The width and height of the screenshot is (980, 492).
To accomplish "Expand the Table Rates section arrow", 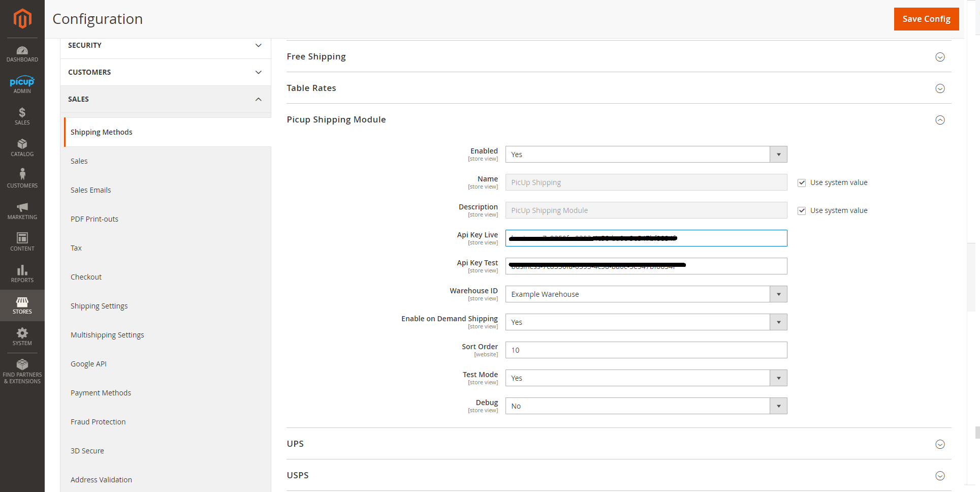I will pyautogui.click(x=940, y=88).
